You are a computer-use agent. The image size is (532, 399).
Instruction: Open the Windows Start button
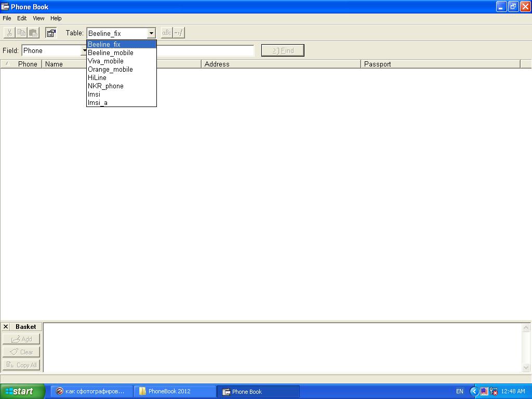pyautogui.click(x=22, y=391)
